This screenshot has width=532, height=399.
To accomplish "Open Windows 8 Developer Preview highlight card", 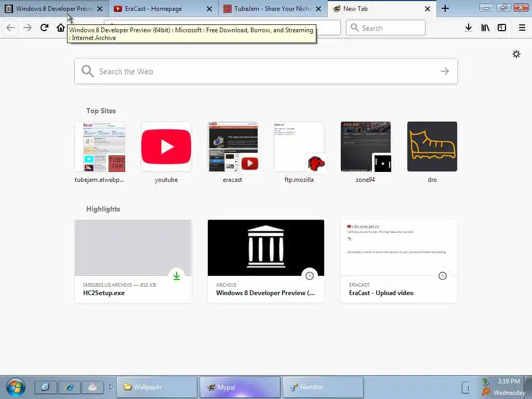I will coord(265,261).
